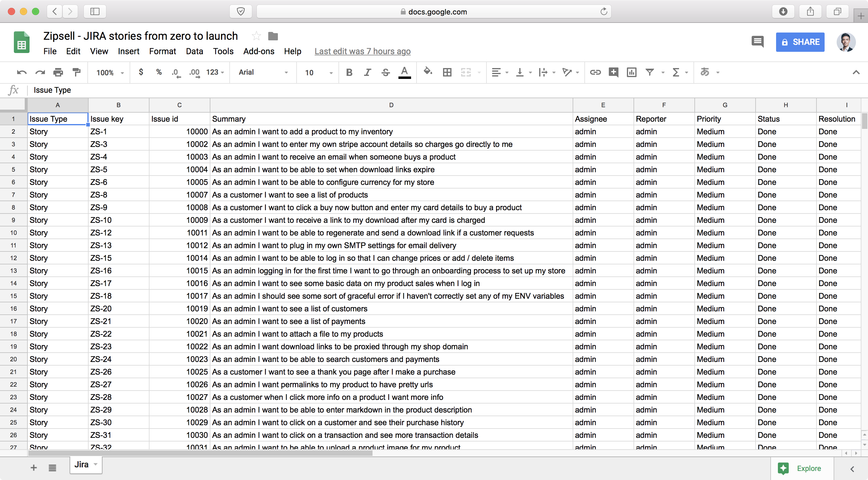Click the print icon in toolbar
Screen dimensions: 868x480
pos(58,72)
